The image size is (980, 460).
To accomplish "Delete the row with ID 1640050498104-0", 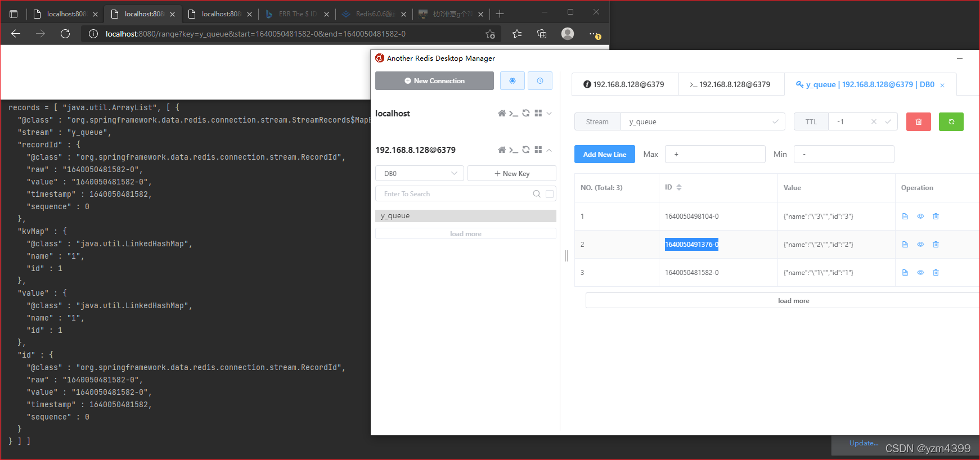I will pyautogui.click(x=936, y=217).
